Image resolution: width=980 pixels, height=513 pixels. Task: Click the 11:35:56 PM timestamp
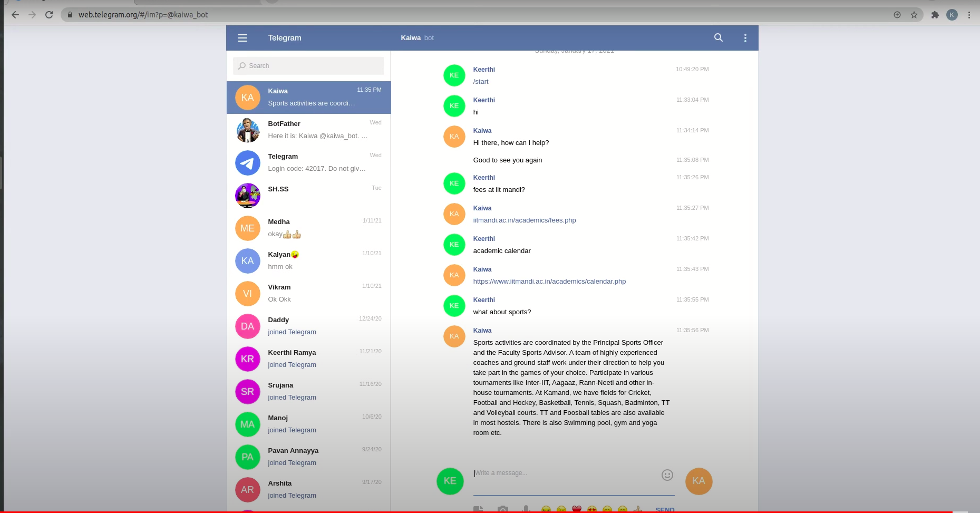pos(692,330)
